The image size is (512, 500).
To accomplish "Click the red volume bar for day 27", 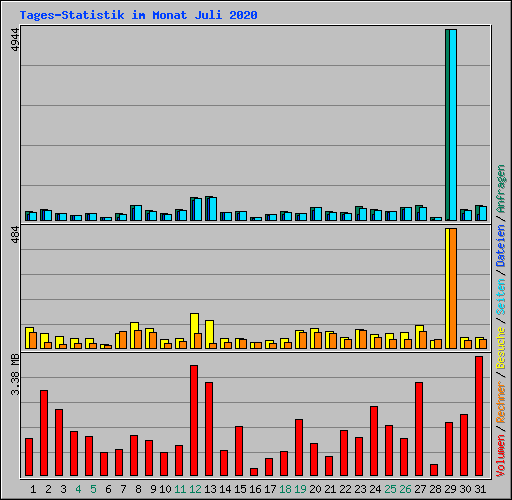I will 419,429.
